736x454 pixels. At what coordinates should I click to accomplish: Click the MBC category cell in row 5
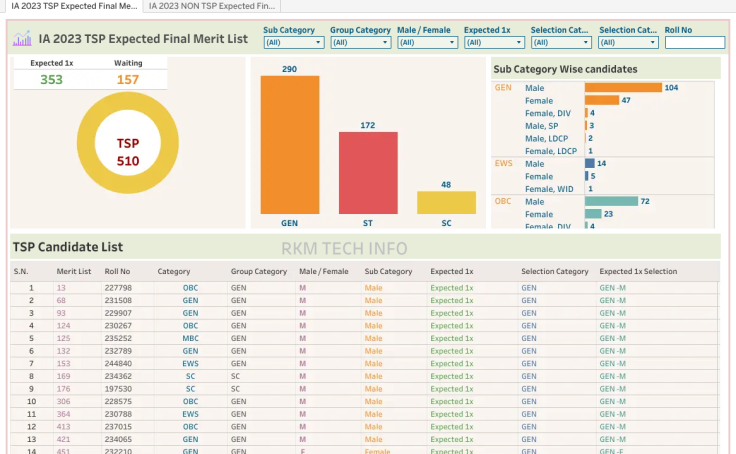(191, 339)
